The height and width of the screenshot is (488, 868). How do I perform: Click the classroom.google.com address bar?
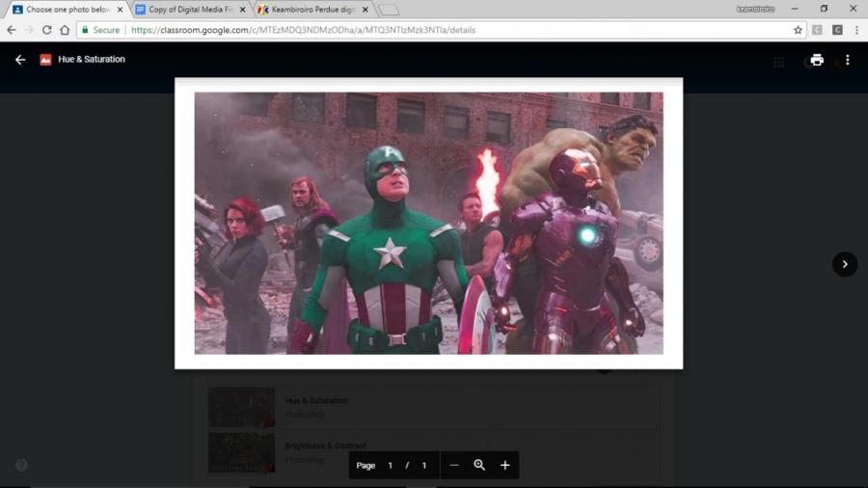434,30
